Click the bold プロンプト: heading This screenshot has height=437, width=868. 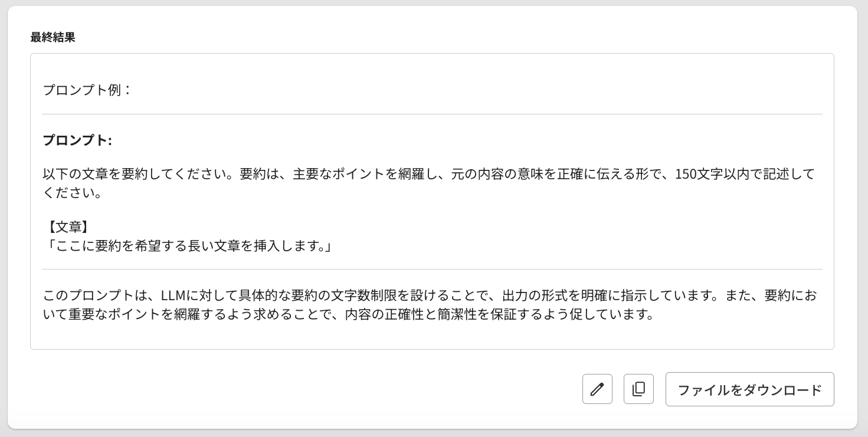tap(77, 140)
